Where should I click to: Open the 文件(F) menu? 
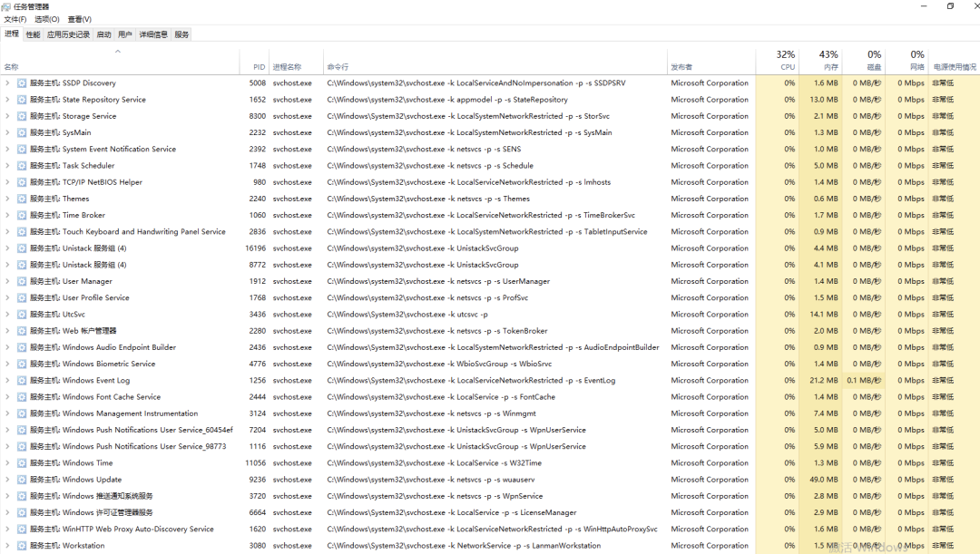15,19
